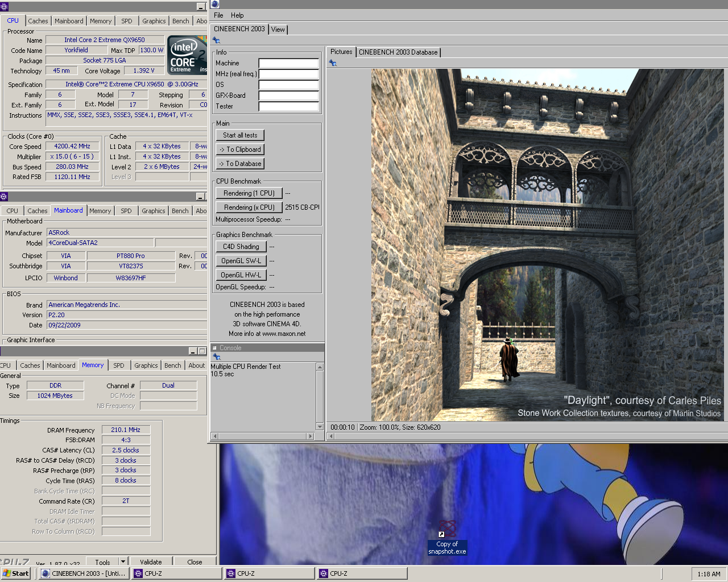The width and height of the screenshot is (728, 582).
Task: Click console scrollbar up arrow
Action: (x=320, y=367)
